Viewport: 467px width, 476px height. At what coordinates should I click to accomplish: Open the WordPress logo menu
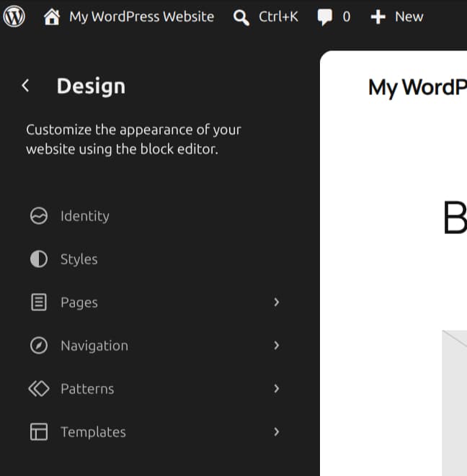point(14,17)
